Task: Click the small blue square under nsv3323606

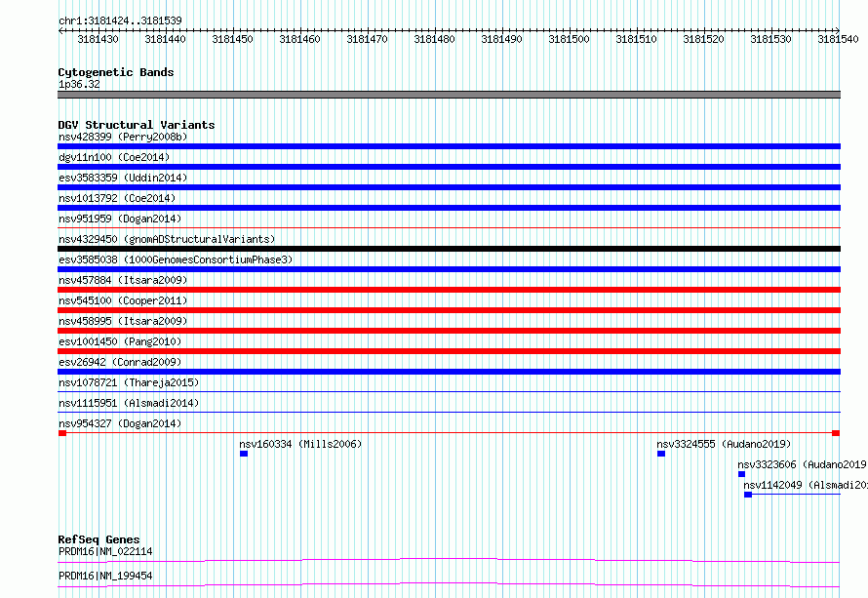Action: click(x=742, y=474)
